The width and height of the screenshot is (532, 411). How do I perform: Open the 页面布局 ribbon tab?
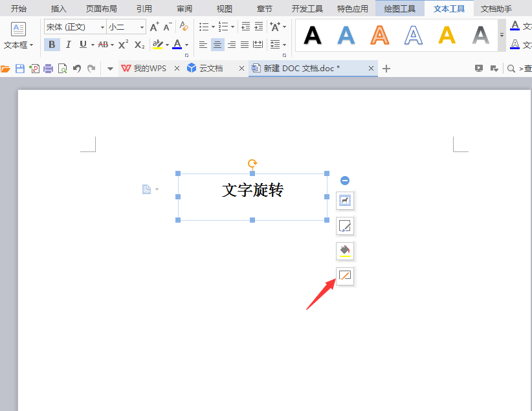tap(102, 9)
